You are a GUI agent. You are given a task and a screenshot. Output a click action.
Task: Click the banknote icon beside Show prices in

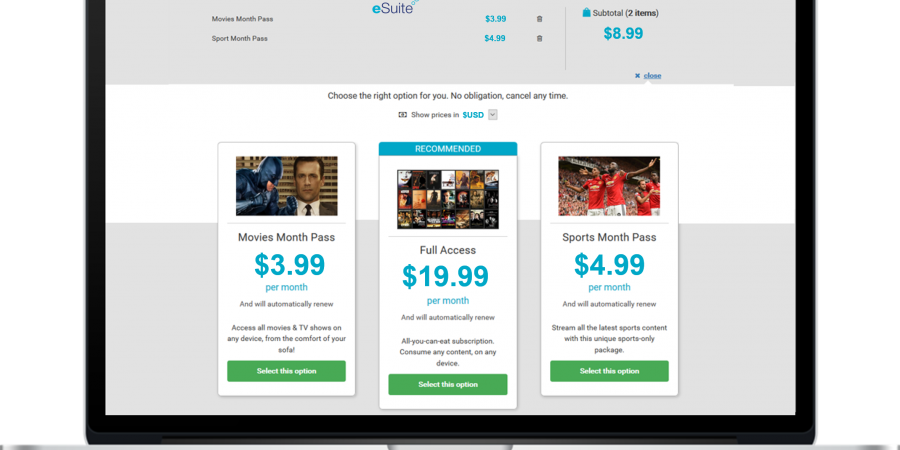pyautogui.click(x=402, y=115)
